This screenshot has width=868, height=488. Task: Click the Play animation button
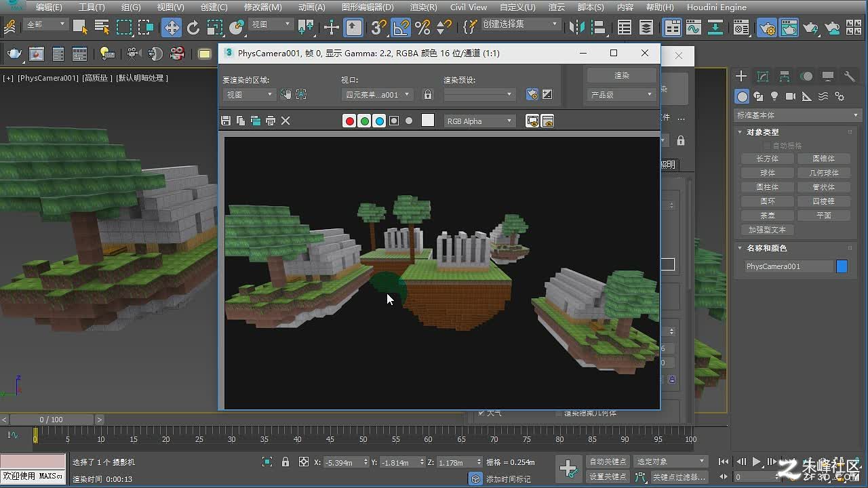pos(756,462)
